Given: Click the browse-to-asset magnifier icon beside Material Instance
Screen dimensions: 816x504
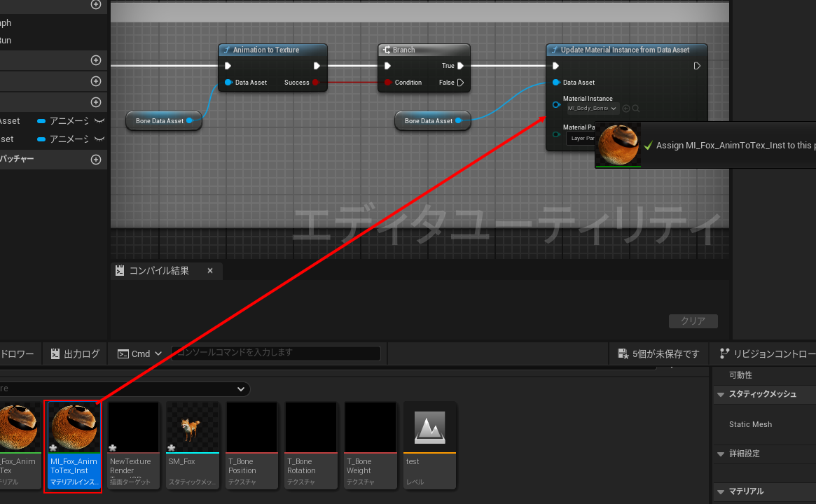Looking at the screenshot, I should coord(636,108).
